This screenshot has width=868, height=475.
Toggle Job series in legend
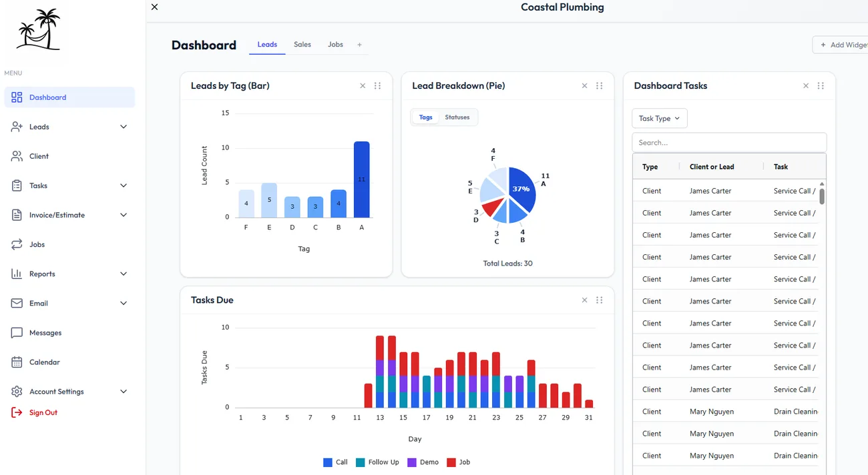pyautogui.click(x=458, y=462)
